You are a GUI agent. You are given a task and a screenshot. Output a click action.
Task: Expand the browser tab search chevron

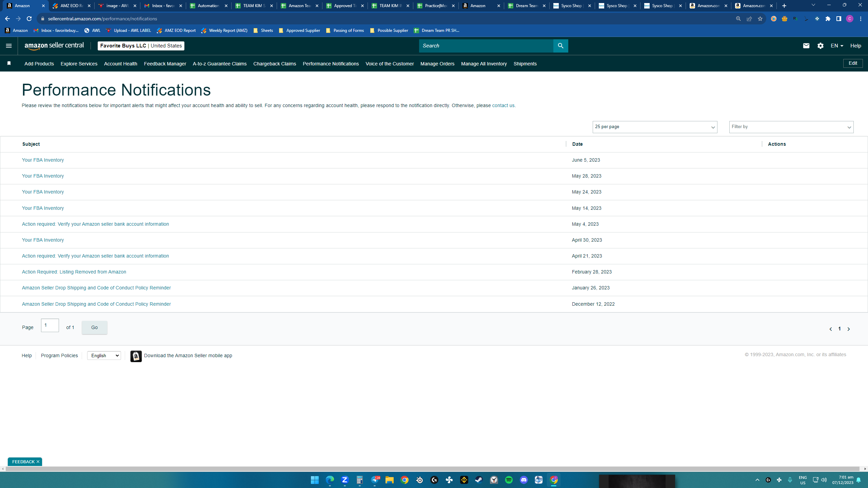tap(813, 5)
